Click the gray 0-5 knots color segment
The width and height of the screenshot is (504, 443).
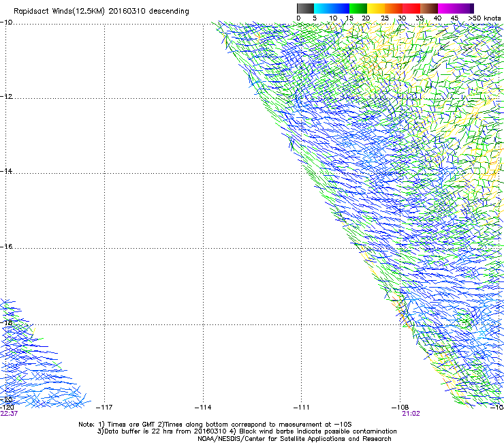pos(305,8)
